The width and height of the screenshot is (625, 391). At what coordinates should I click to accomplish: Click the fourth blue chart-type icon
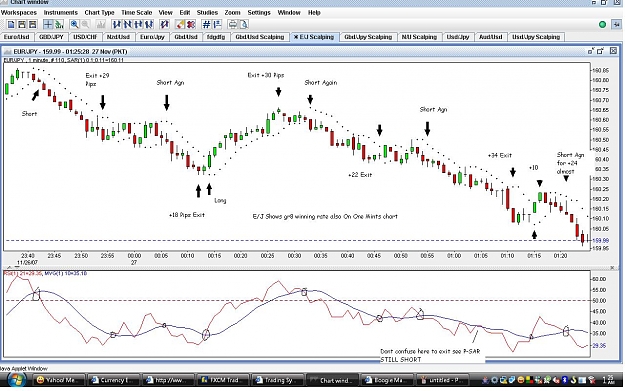pyautogui.click(x=149, y=25)
